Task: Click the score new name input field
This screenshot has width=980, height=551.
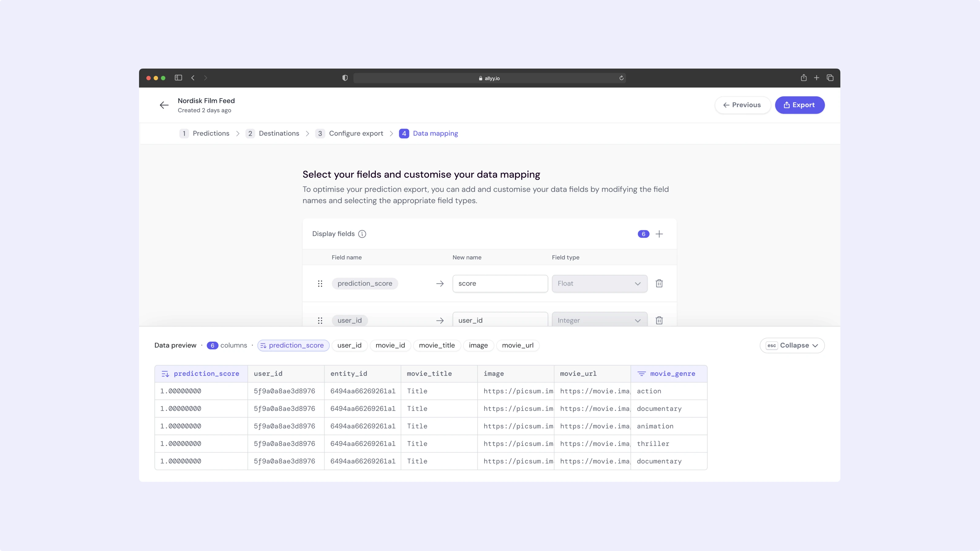Action: point(500,283)
